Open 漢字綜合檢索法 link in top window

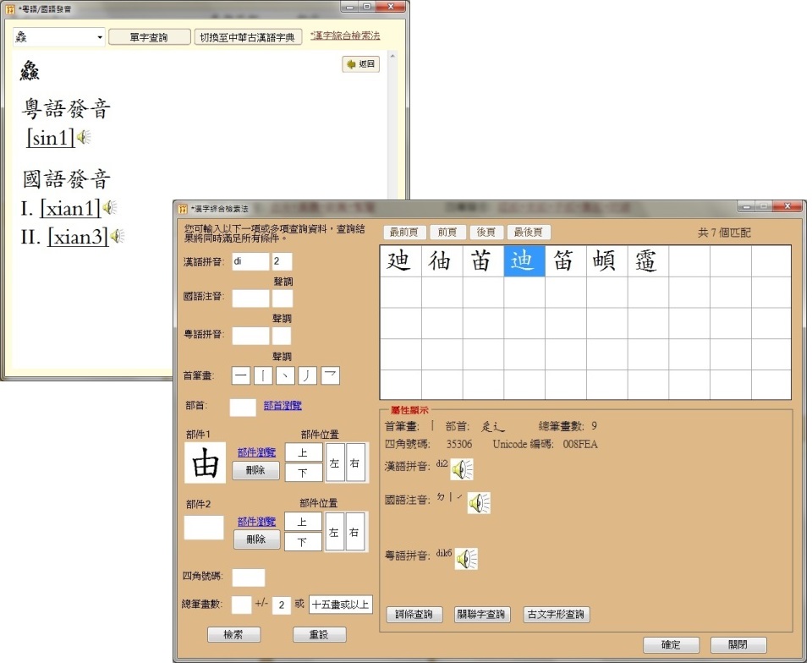coord(345,36)
